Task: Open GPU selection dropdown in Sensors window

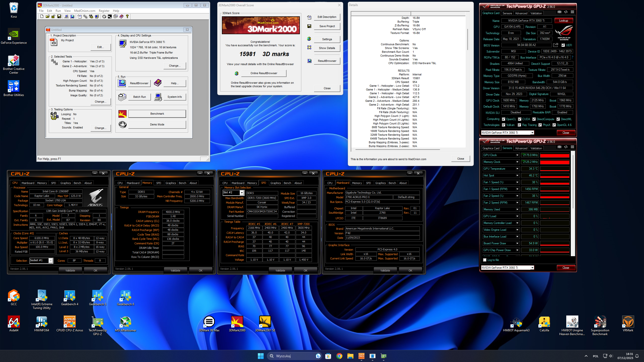Action: pyautogui.click(x=532, y=268)
